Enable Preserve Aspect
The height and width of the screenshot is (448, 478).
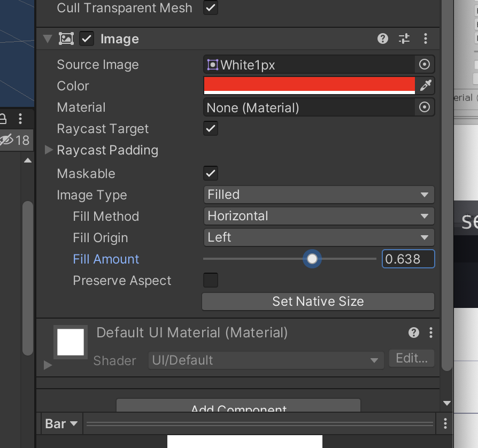[x=210, y=280]
